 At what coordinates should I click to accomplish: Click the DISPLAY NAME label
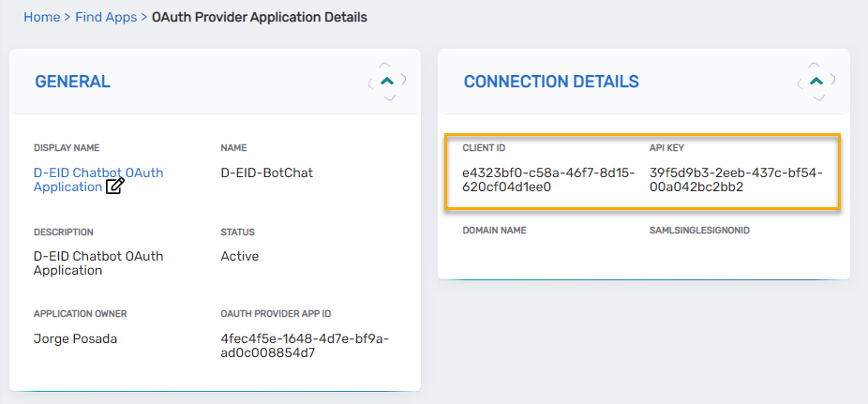(x=67, y=148)
